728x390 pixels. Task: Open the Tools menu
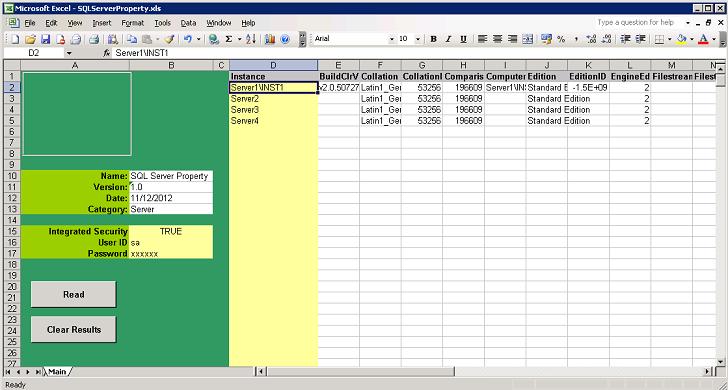162,23
